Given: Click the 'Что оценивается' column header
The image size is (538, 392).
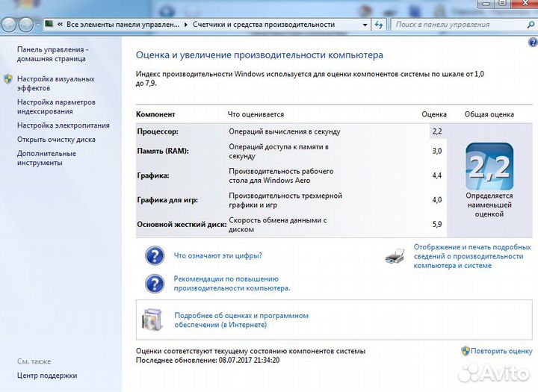Looking at the screenshot, I should pyautogui.click(x=256, y=114).
